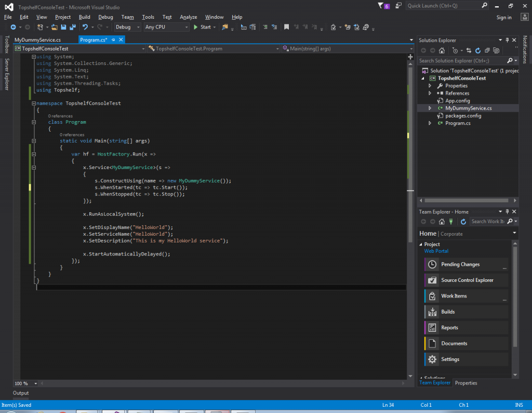The height and width of the screenshot is (413, 532).
Task: Switch to the MyDummyService.cs editor tab
Action: [37, 40]
